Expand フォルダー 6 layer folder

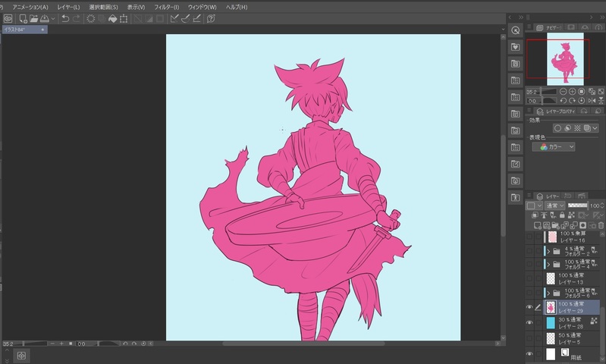pyautogui.click(x=548, y=293)
